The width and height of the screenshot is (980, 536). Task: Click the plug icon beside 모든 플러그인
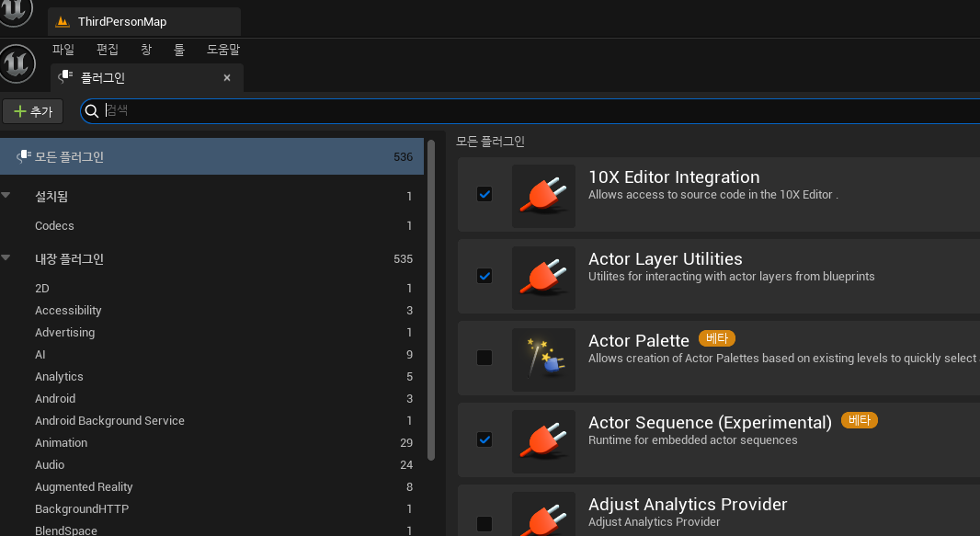tap(24, 156)
